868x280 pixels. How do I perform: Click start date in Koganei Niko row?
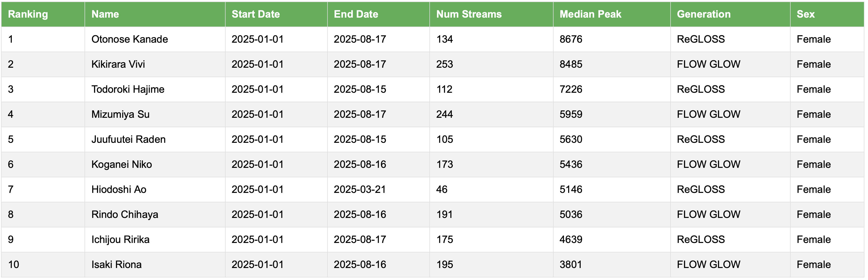tap(257, 165)
